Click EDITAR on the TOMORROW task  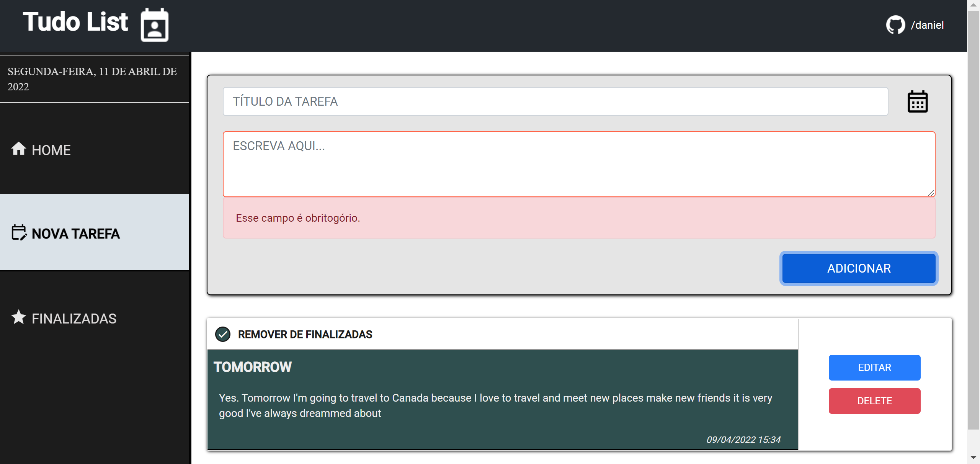point(874,367)
